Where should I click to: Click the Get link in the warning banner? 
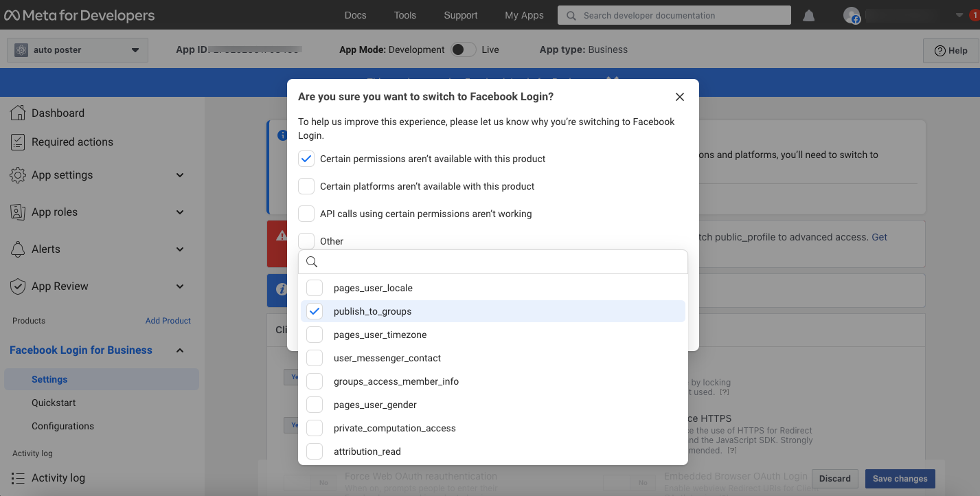pyautogui.click(x=880, y=237)
